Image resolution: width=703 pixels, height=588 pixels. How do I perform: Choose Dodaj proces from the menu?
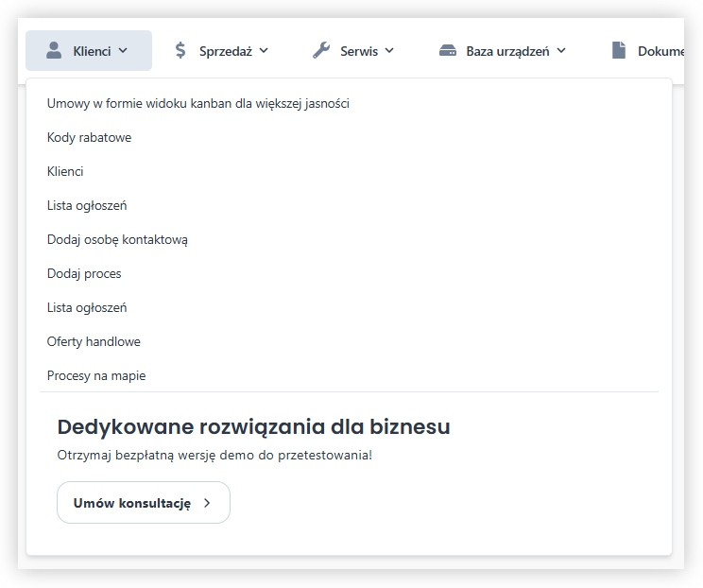click(x=84, y=273)
